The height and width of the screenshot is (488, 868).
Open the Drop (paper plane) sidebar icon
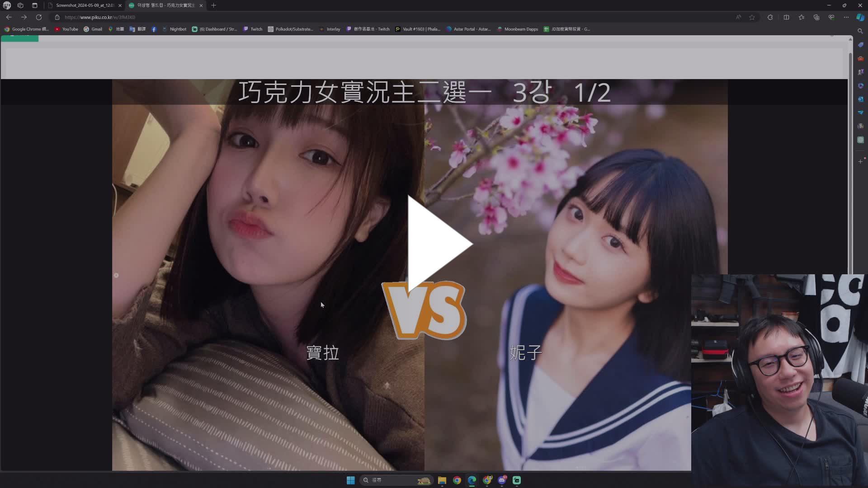tap(860, 113)
